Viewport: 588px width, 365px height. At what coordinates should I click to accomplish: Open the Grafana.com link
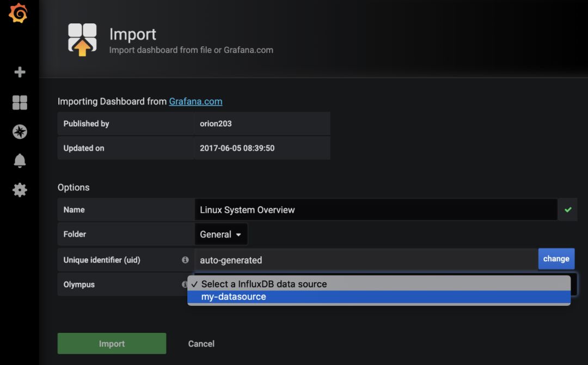coord(195,101)
